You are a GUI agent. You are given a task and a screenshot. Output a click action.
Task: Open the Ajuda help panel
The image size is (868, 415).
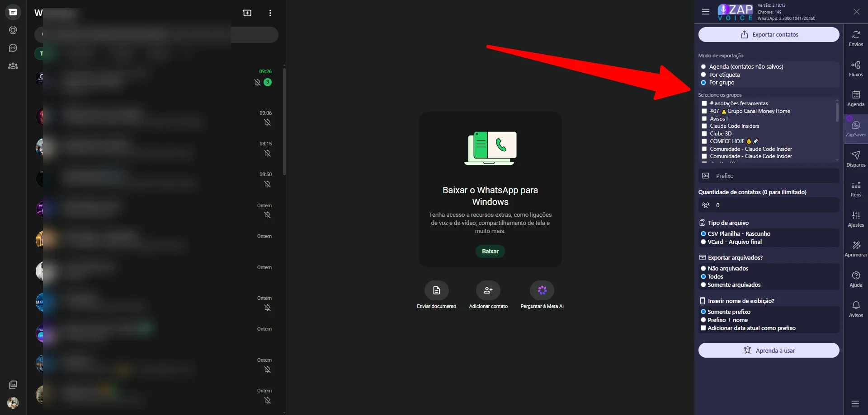point(856,279)
